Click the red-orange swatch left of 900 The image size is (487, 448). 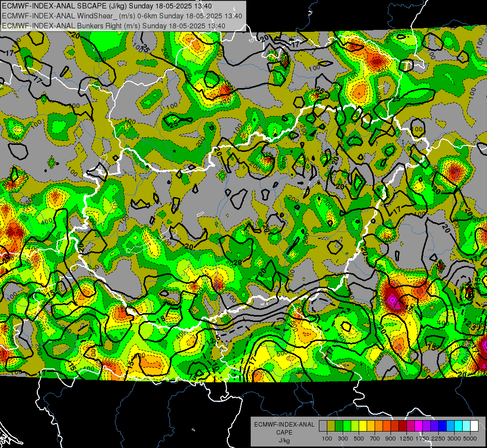(387, 426)
